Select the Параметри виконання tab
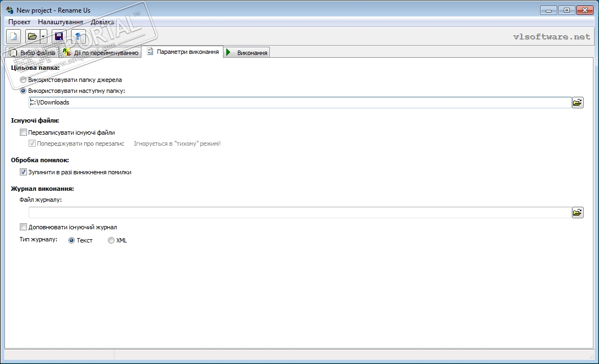 tap(183, 52)
